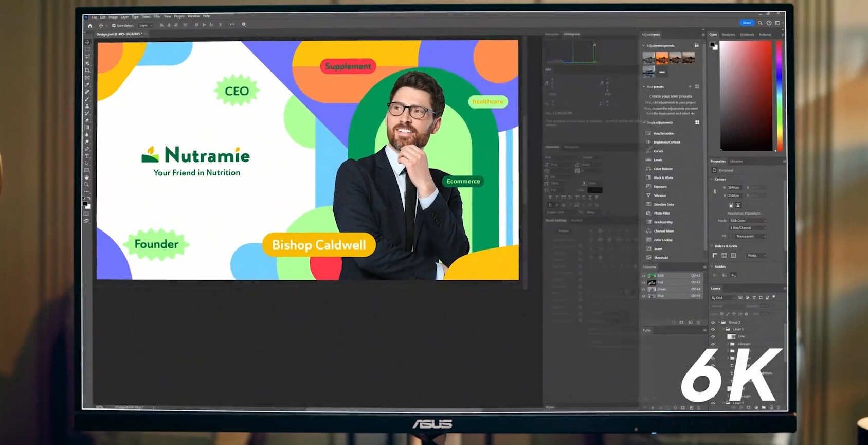The image size is (868, 445).
Task: Select the Hand tool
Action: point(86,177)
